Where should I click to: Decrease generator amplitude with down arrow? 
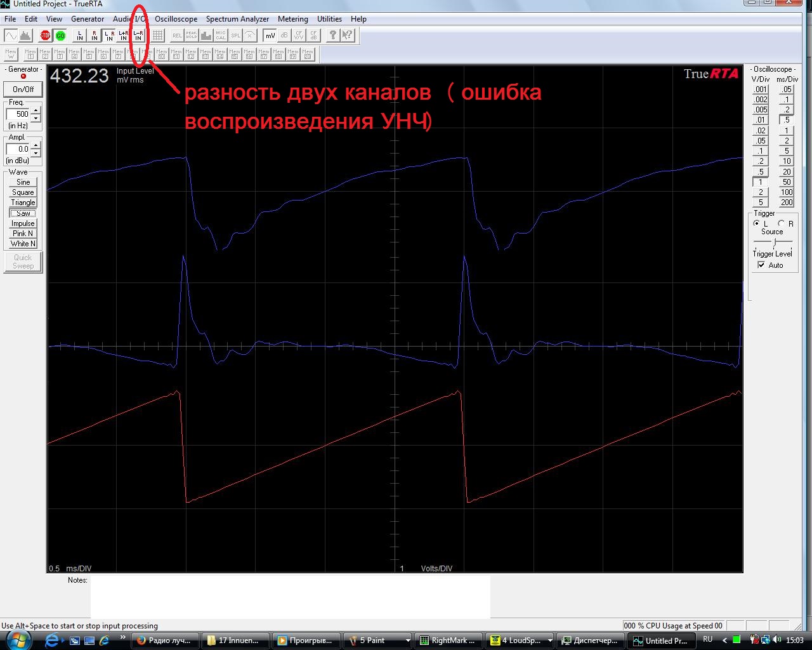(36, 152)
